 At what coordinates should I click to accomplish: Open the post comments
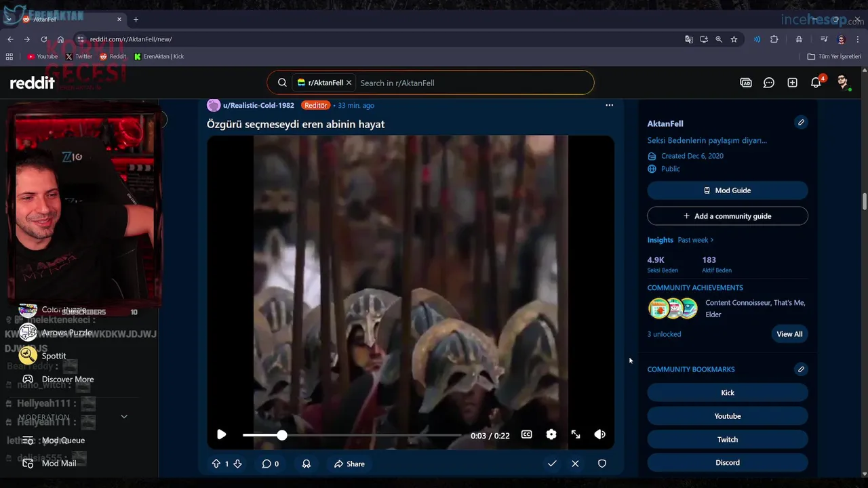[271, 464]
